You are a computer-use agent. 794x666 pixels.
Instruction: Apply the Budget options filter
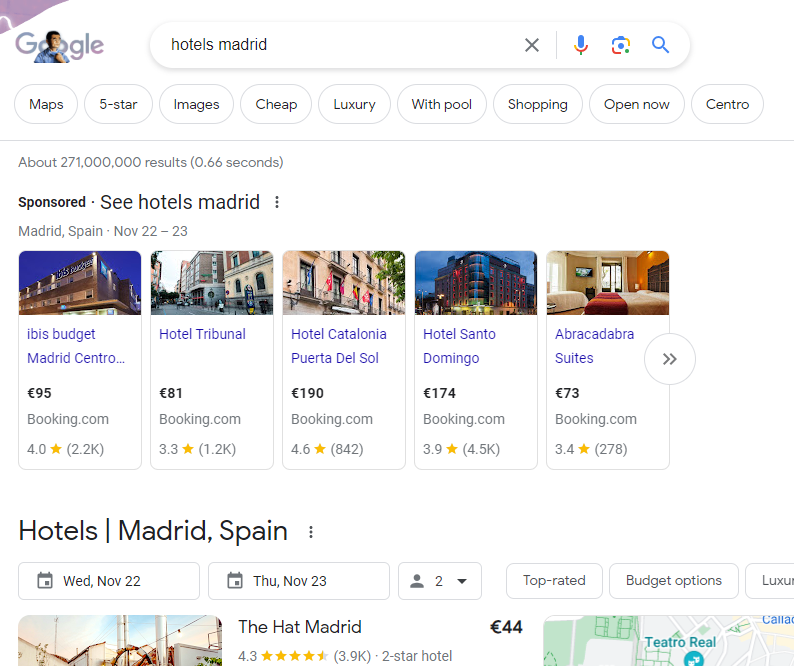pos(673,580)
